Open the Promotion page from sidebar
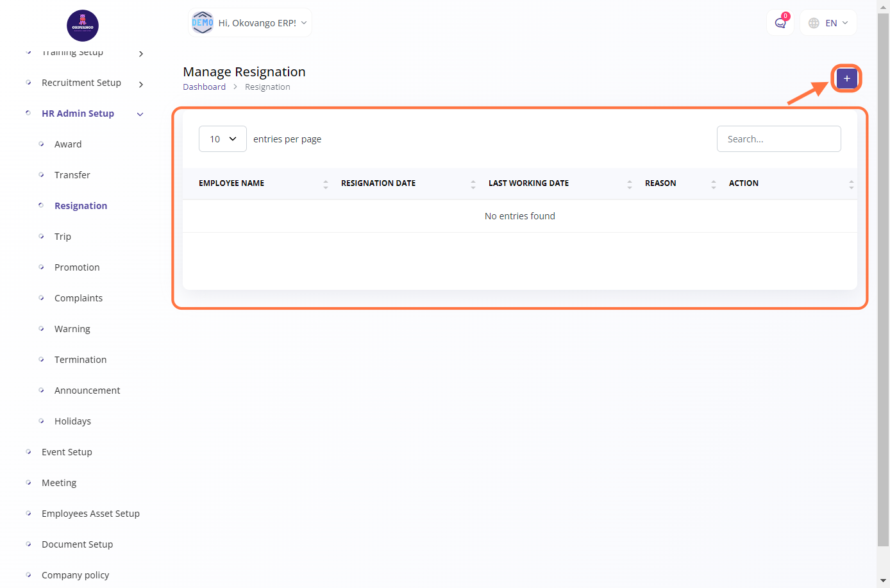This screenshot has height=588, width=890. (77, 267)
